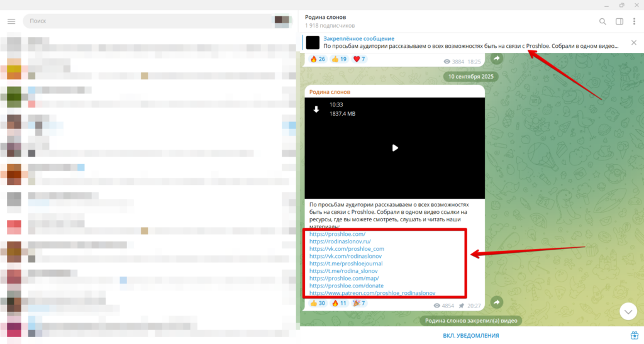Screen dimensions: 644x344
Task: Click the pinned message black thumbnail
Action: click(313, 42)
